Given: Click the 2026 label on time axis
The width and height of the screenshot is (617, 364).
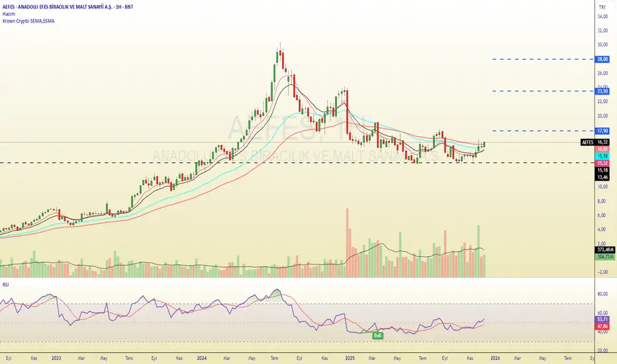Looking at the screenshot, I should click(495, 358).
